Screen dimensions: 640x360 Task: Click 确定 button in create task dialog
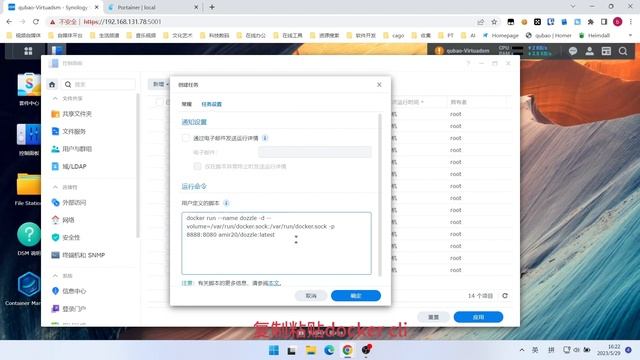356,296
